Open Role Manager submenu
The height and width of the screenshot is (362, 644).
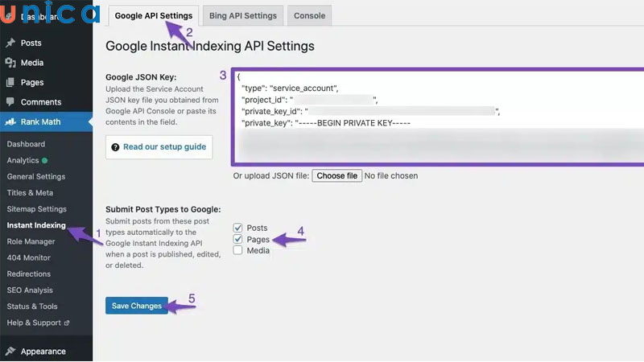coord(31,241)
